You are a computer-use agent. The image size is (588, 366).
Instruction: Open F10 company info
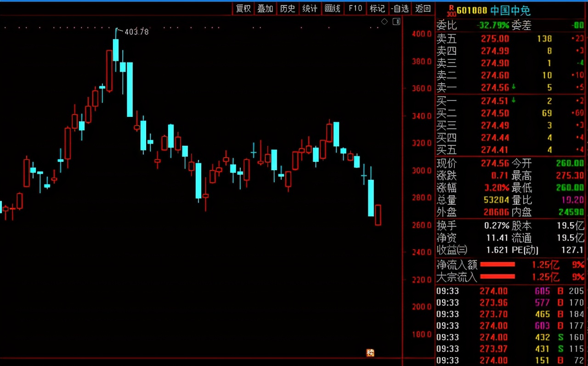coord(355,9)
